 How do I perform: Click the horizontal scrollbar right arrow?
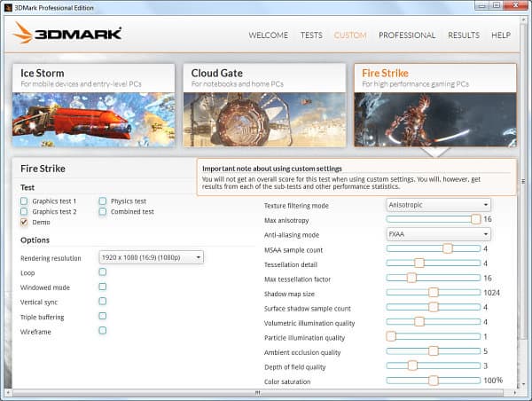click(x=515, y=392)
